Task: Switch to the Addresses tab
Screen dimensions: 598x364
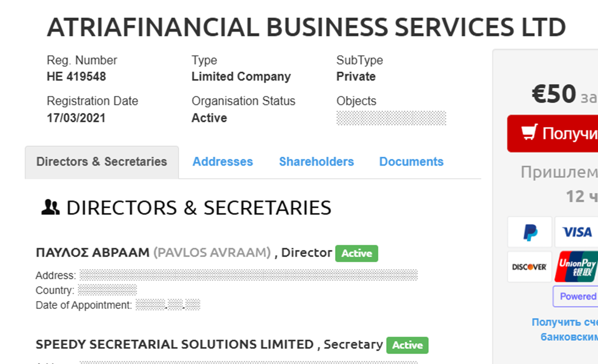Action: click(x=223, y=162)
